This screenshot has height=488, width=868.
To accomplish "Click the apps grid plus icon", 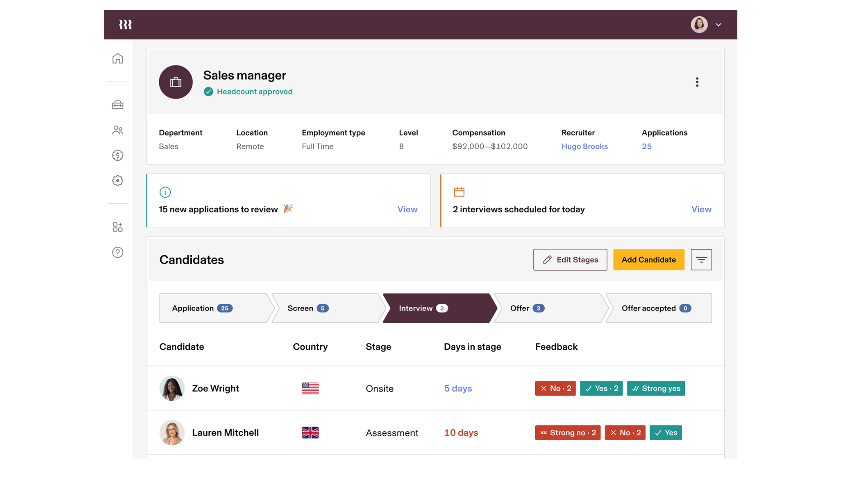I will click(118, 227).
